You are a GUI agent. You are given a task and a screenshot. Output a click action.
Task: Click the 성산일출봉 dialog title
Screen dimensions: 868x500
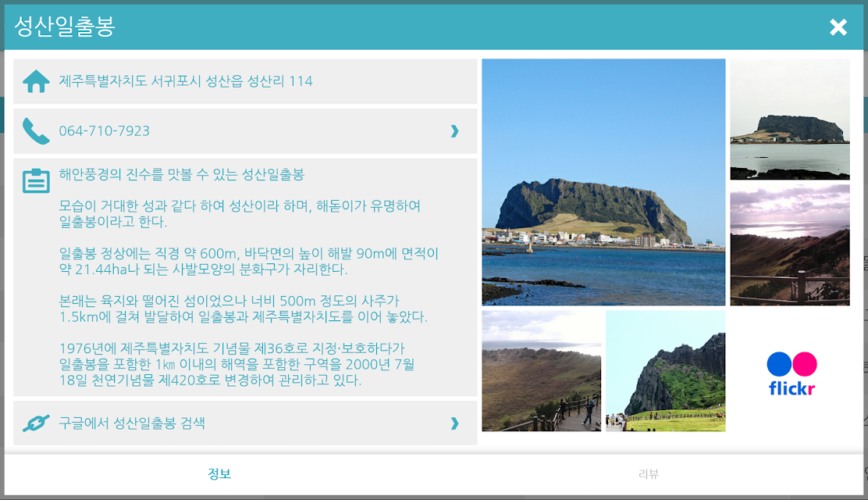64,26
